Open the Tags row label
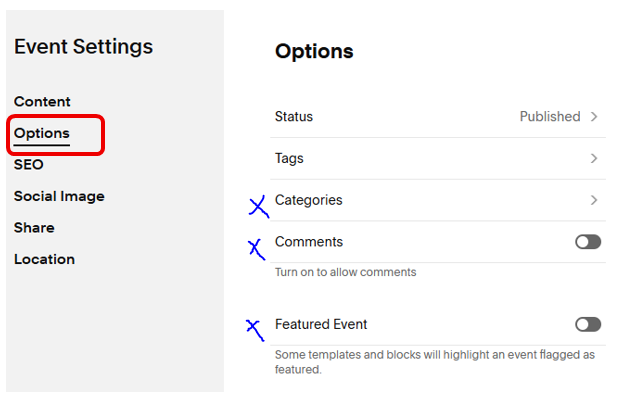Viewport: 637px width, 401px height. coord(289,158)
